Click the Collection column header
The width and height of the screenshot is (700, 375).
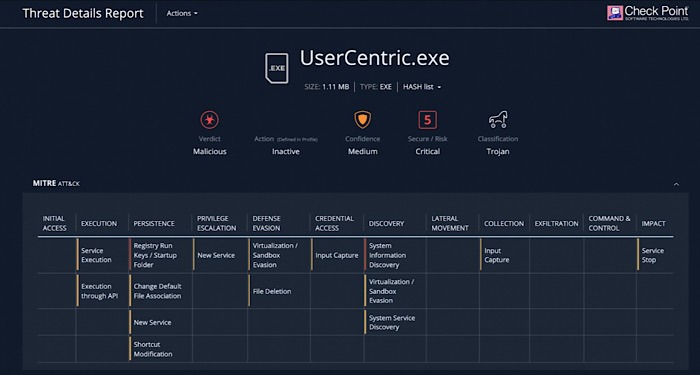pos(504,223)
